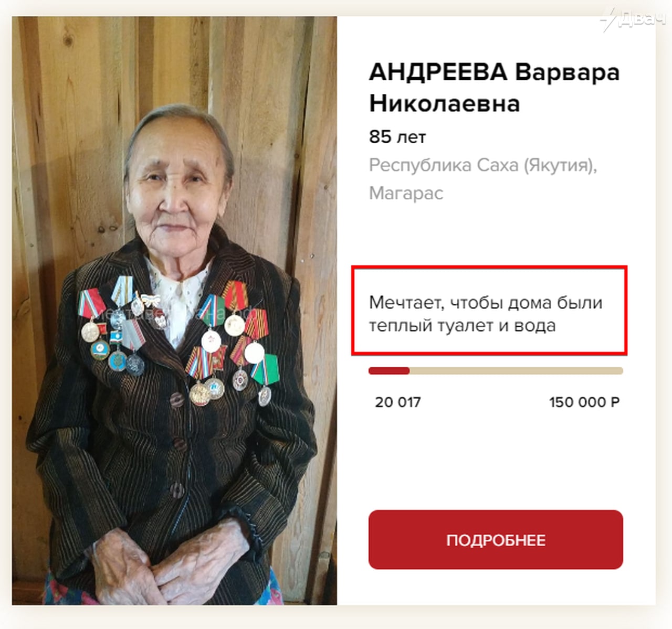Click the text Мечтает, чтобы дома были
This screenshot has width=672, height=629.
pos(486,303)
